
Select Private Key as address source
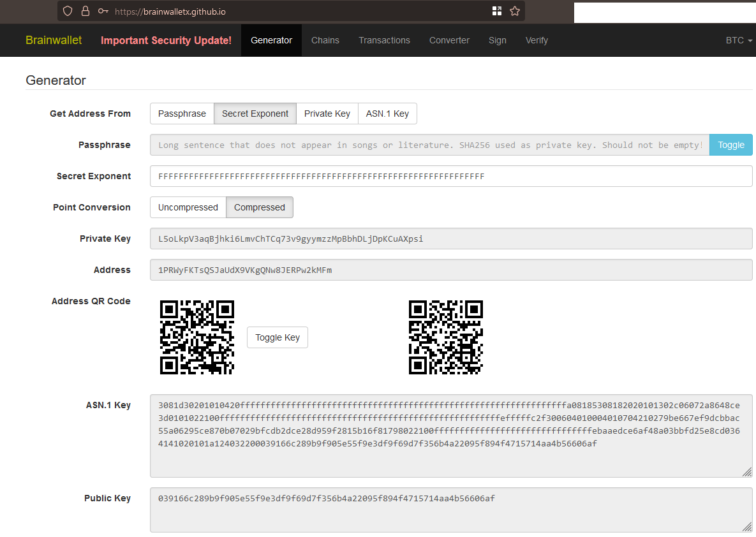click(x=327, y=114)
